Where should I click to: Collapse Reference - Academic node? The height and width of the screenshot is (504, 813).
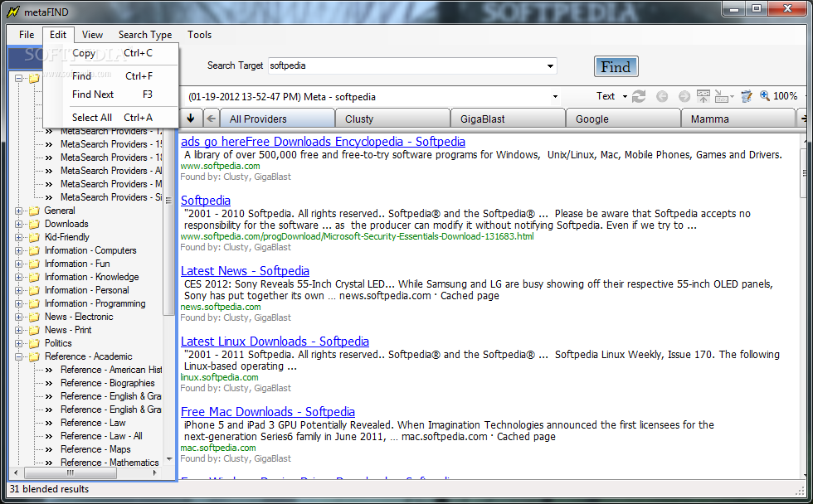[18, 357]
